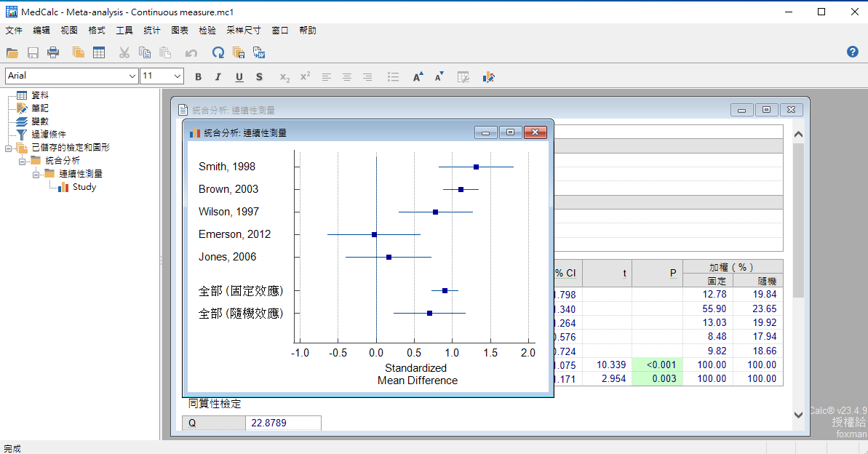The width and height of the screenshot is (868, 454).
Task: Collapse the 統合分析 folder in tree
Action: [x=23, y=161]
